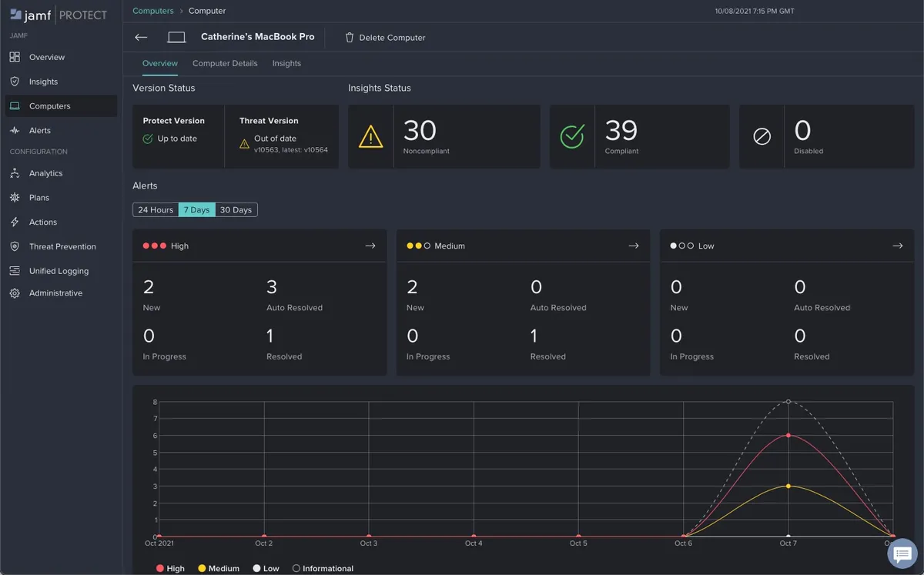Viewport: 924px width, 575px height.
Task: Expand the Low severity alerts card
Action: pos(898,246)
